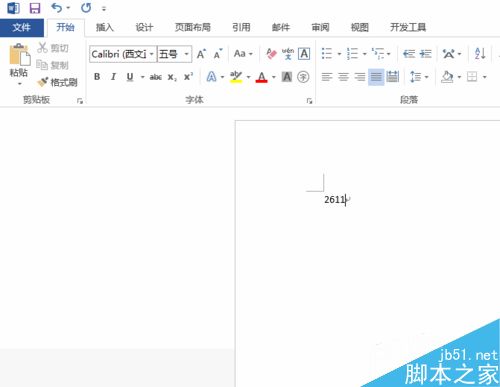Open the 剪贴板 clipboard pane launcher
This screenshot has width=500, height=387.
[x=80, y=101]
